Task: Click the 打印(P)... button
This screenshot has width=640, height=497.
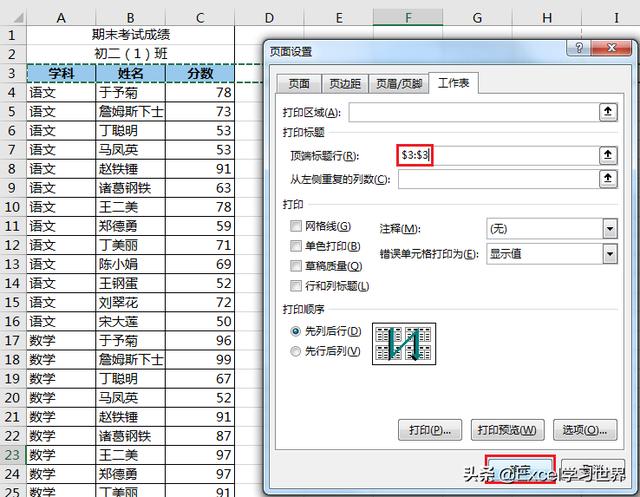Action: pos(430,430)
